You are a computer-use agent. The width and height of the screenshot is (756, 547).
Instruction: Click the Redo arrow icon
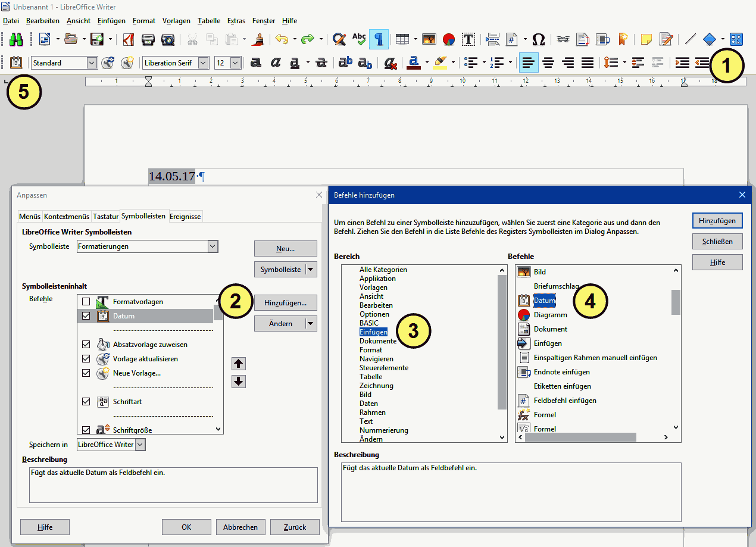[307, 39]
